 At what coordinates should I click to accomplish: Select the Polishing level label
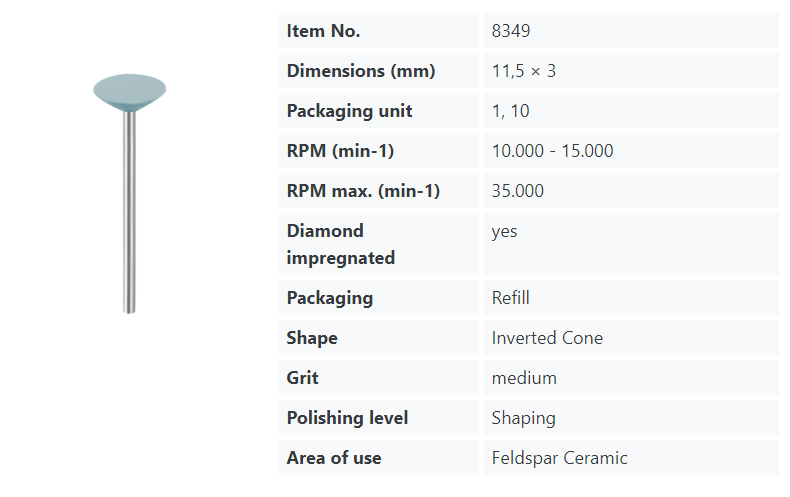tap(347, 418)
